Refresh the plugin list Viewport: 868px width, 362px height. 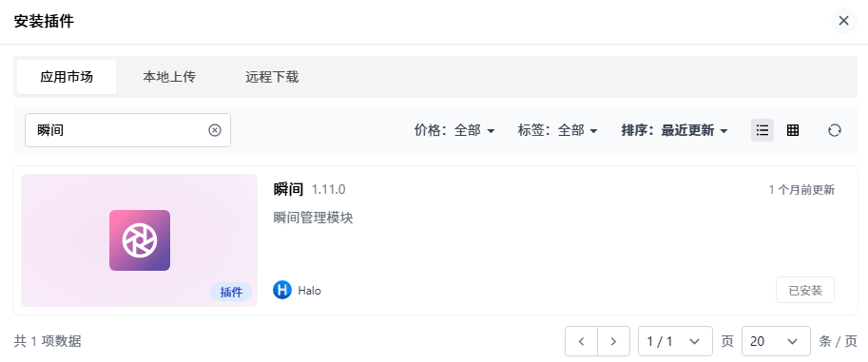click(834, 130)
